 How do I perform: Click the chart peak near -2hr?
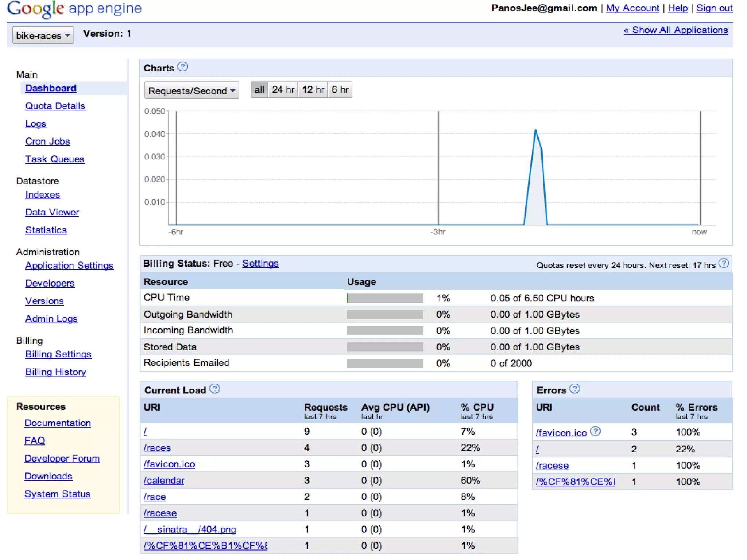pos(535,131)
